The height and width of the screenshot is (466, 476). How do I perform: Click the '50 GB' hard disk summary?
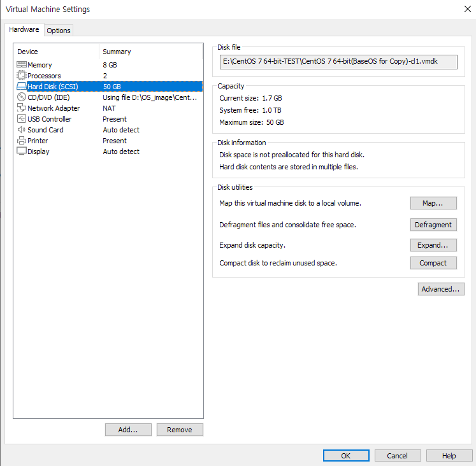tap(112, 87)
